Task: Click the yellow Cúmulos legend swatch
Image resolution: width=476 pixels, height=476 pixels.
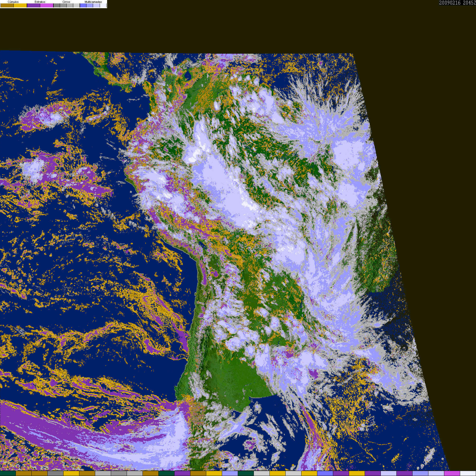Action: point(20,5)
